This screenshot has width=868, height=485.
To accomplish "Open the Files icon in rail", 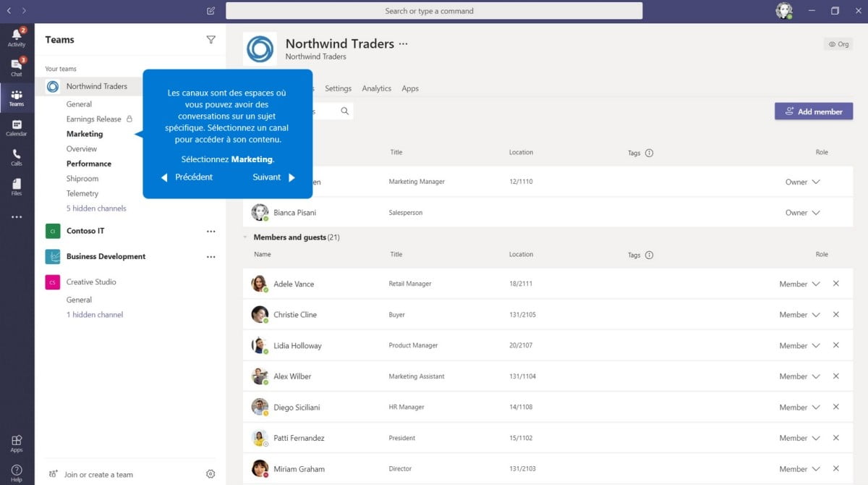I will [17, 187].
